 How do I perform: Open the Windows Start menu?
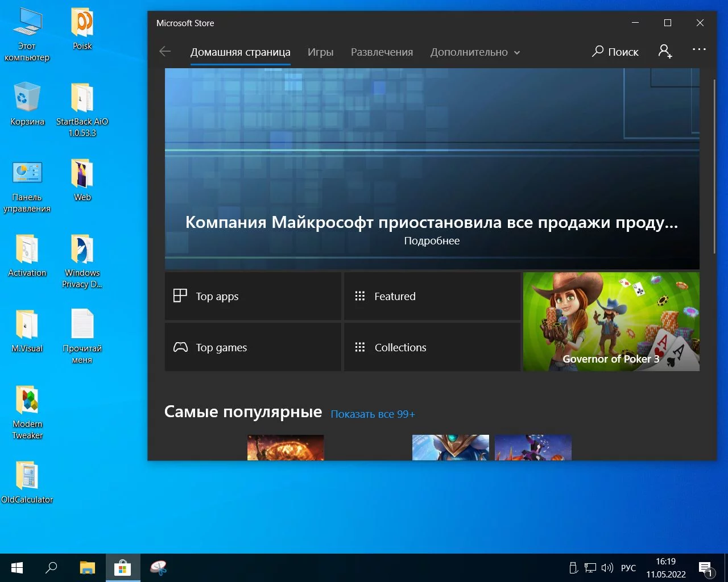[x=17, y=568]
